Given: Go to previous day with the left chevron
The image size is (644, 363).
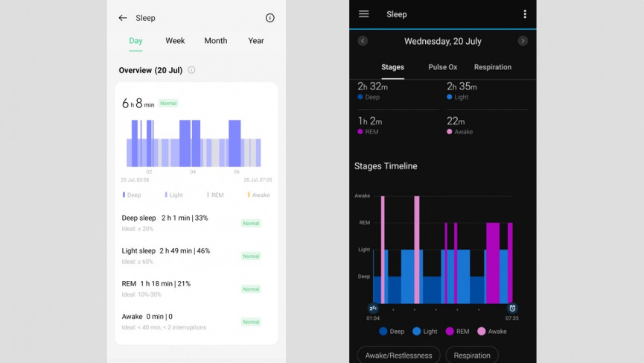Looking at the screenshot, I should (x=363, y=41).
